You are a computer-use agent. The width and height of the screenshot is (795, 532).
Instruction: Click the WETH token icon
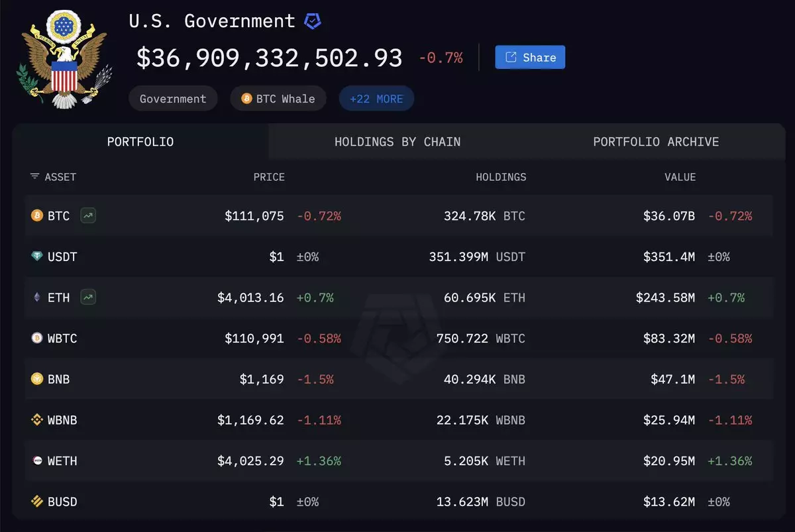[x=37, y=460]
